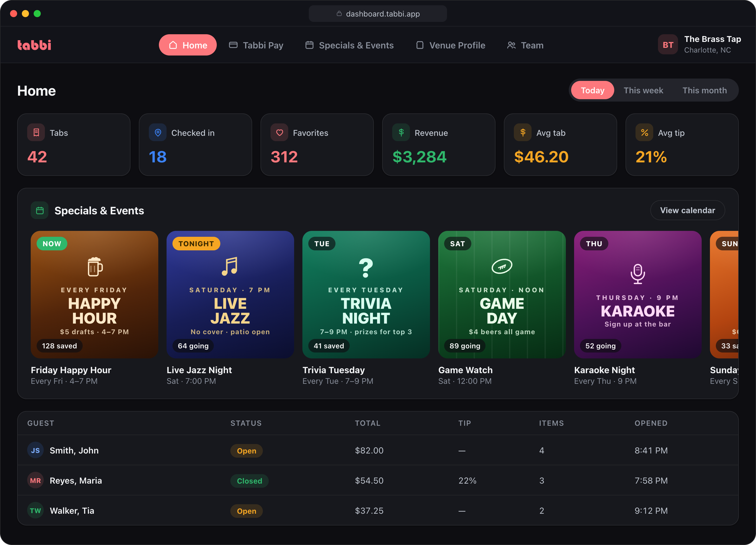Click Open status on Smith row

point(246,451)
